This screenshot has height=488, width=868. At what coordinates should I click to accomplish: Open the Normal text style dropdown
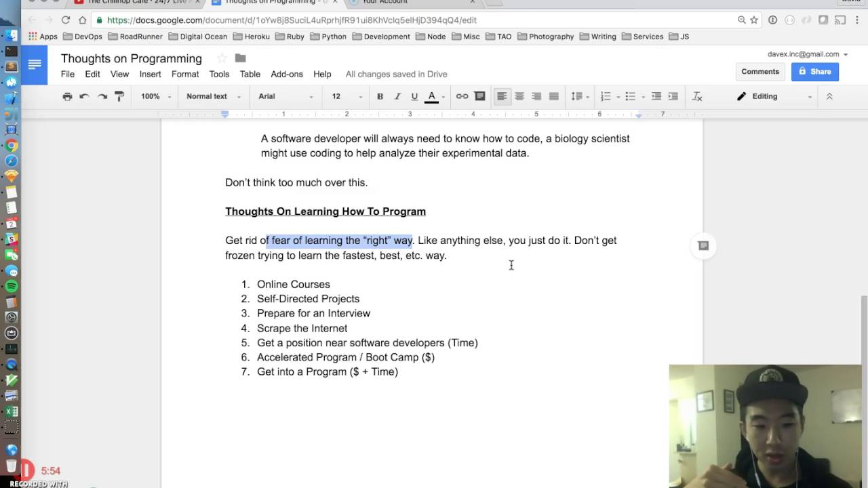(x=214, y=96)
